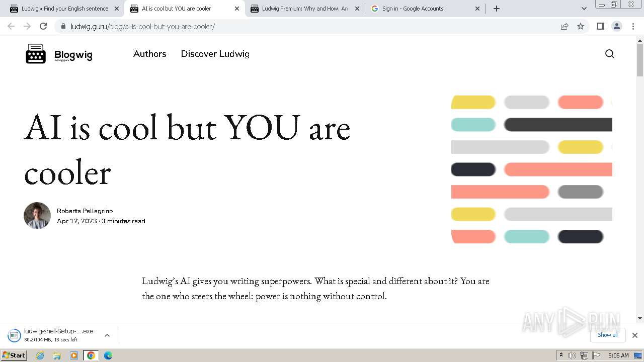Close the 'Sign in - Google Accounts' tab
This screenshot has height=362, width=644.
click(x=477, y=9)
